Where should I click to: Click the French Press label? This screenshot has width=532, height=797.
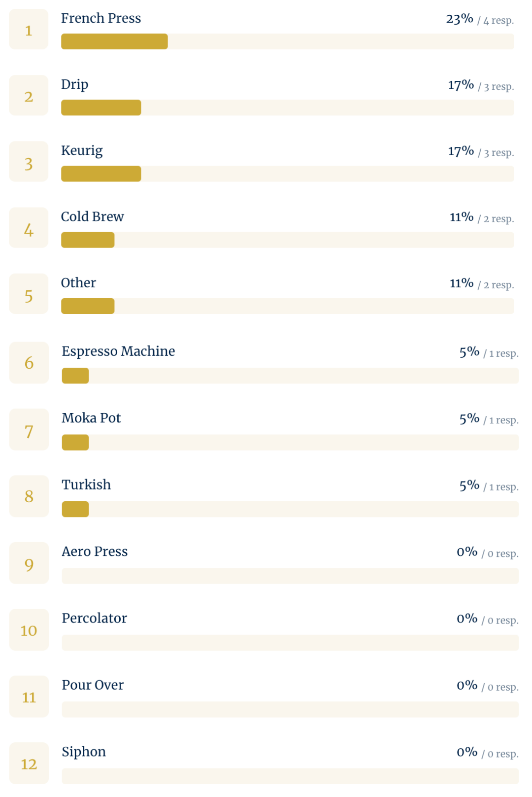(101, 18)
